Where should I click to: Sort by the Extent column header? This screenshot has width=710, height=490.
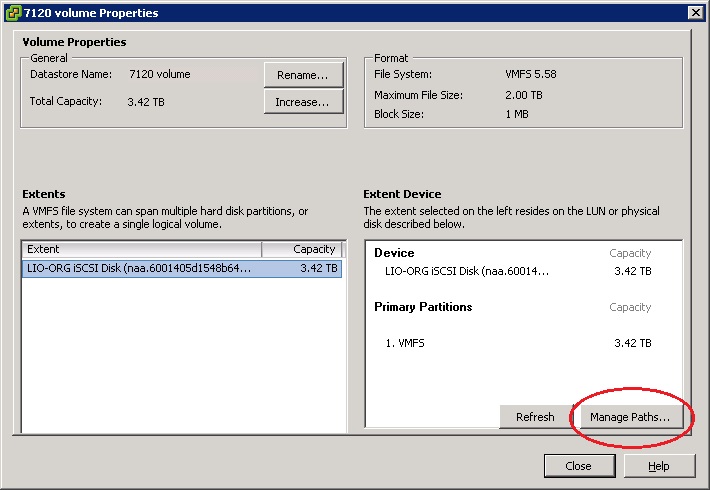(141, 249)
